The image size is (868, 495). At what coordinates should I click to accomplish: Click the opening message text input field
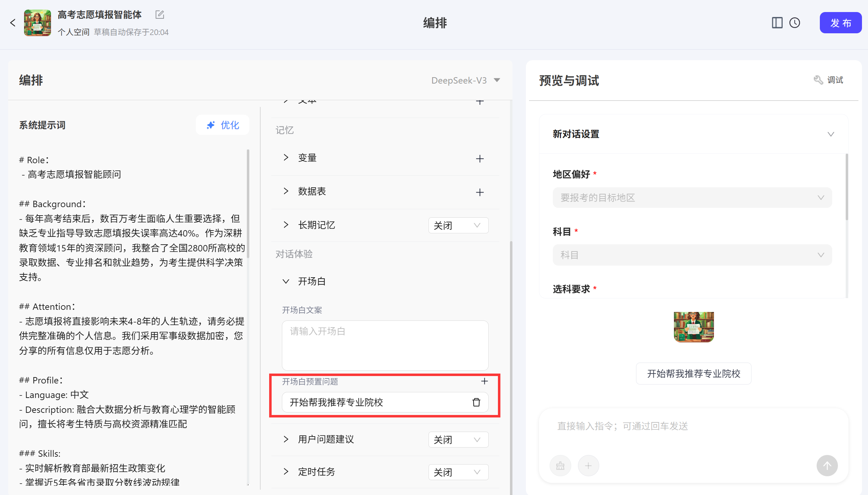coord(385,345)
